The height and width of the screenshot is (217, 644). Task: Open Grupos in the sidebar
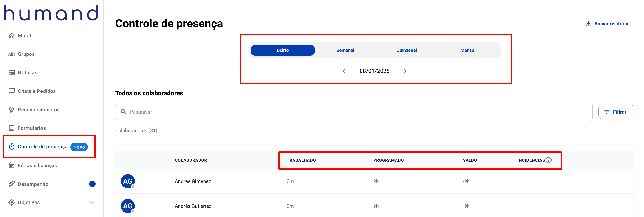click(x=26, y=54)
